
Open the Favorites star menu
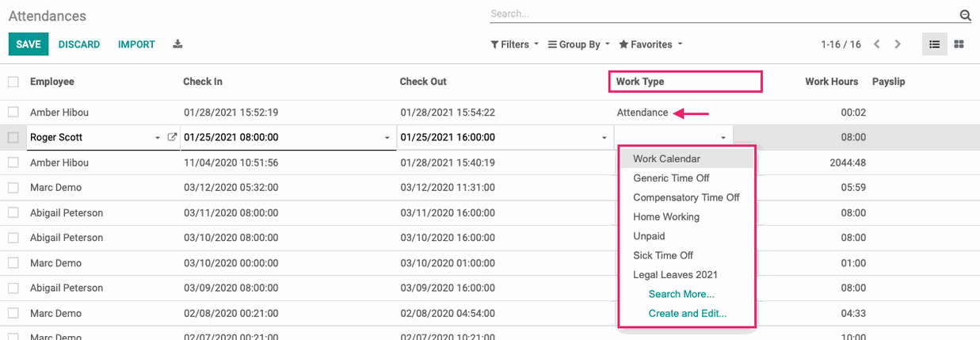pos(650,44)
